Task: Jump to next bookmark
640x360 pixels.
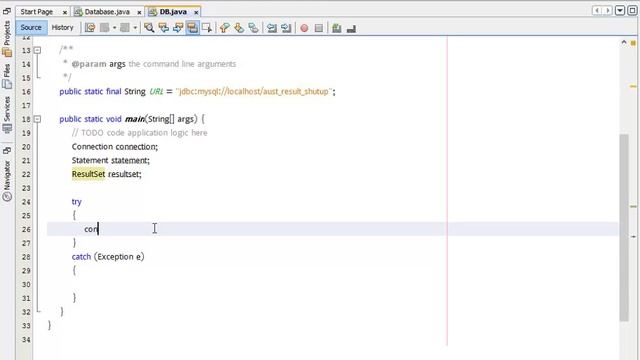Action: (239, 28)
